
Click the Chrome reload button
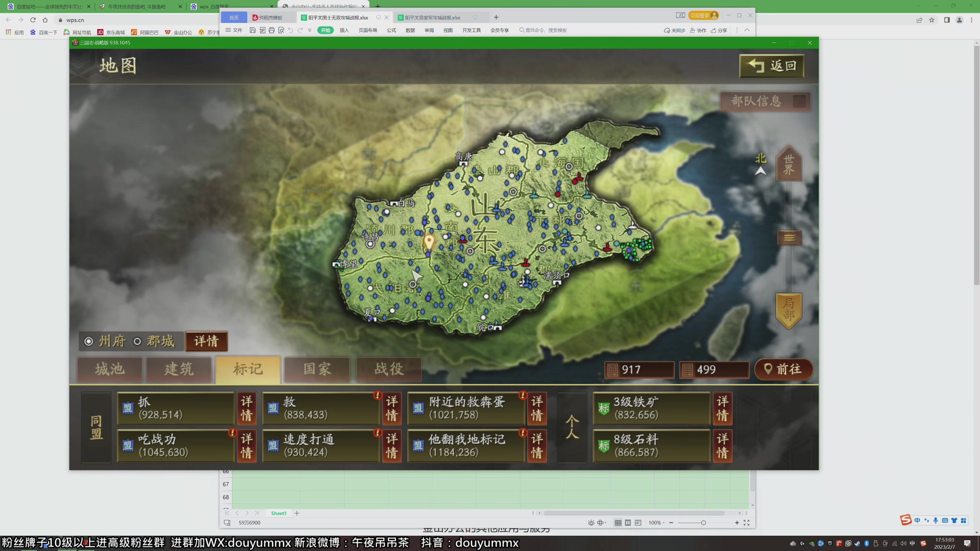(x=33, y=20)
